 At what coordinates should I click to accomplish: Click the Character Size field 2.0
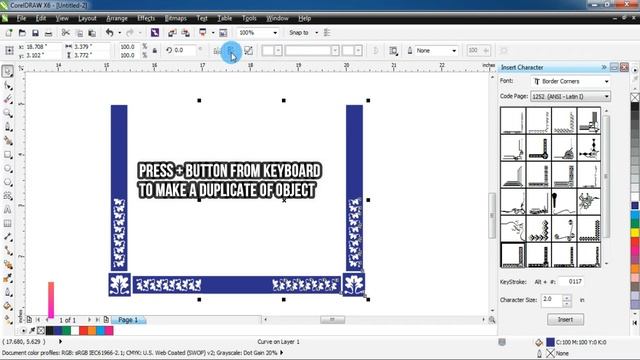click(551, 300)
